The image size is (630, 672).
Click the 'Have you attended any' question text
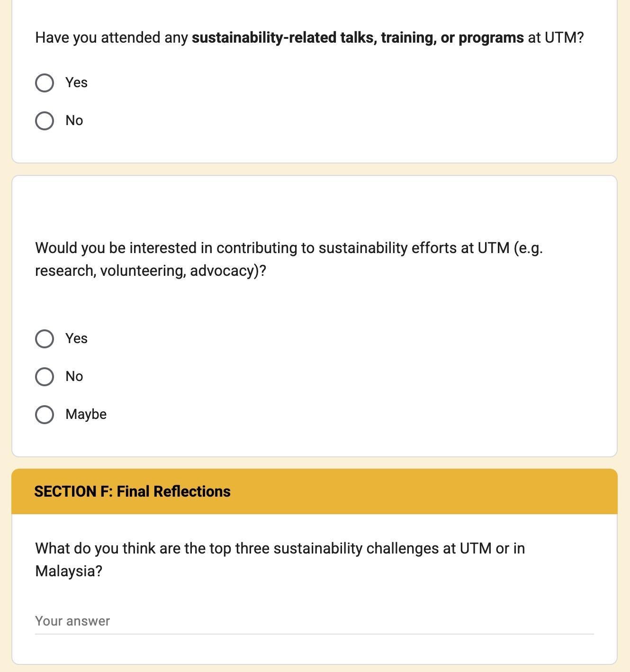(113, 37)
